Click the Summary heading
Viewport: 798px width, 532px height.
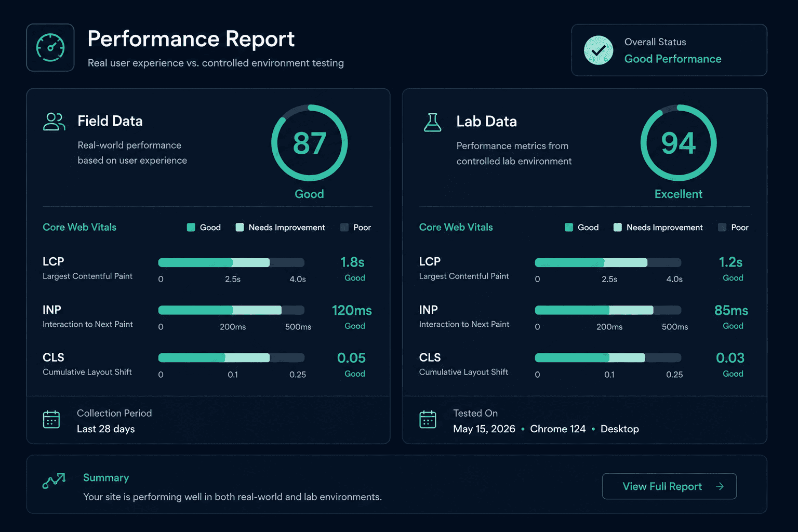click(x=106, y=478)
